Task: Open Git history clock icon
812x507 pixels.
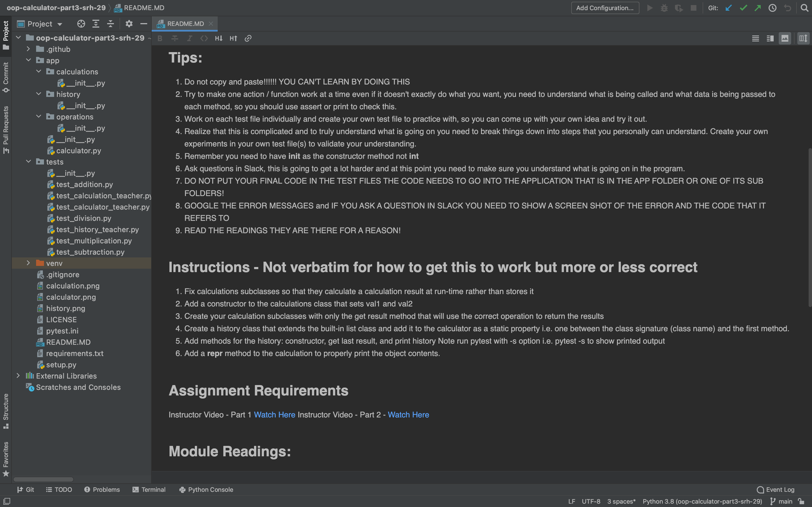Action: tap(773, 8)
